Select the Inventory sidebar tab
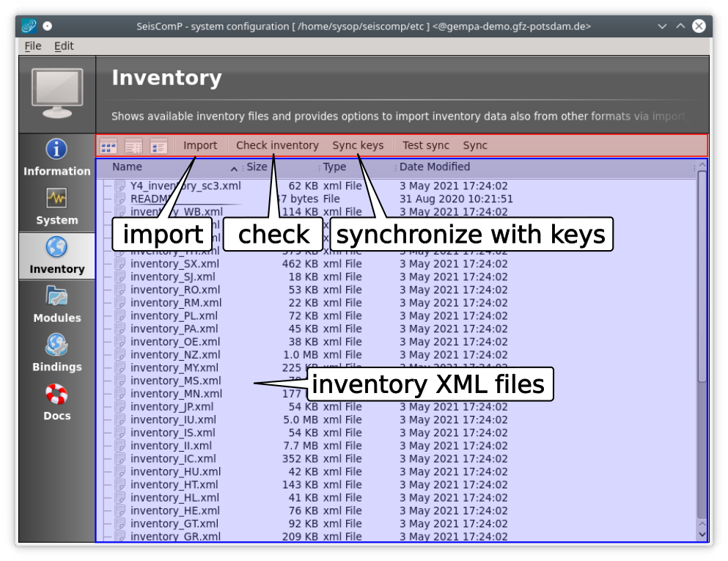 pyautogui.click(x=56, y=256)
